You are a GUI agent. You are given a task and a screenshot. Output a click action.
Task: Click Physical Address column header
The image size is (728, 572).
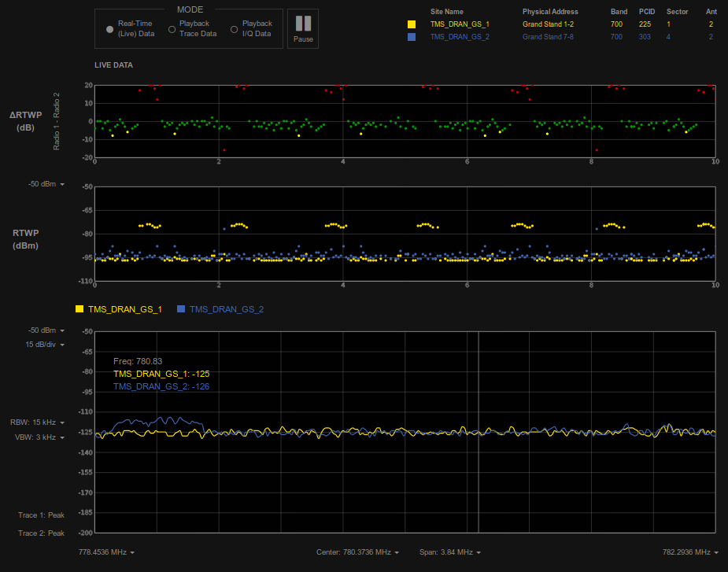(550, 12)
